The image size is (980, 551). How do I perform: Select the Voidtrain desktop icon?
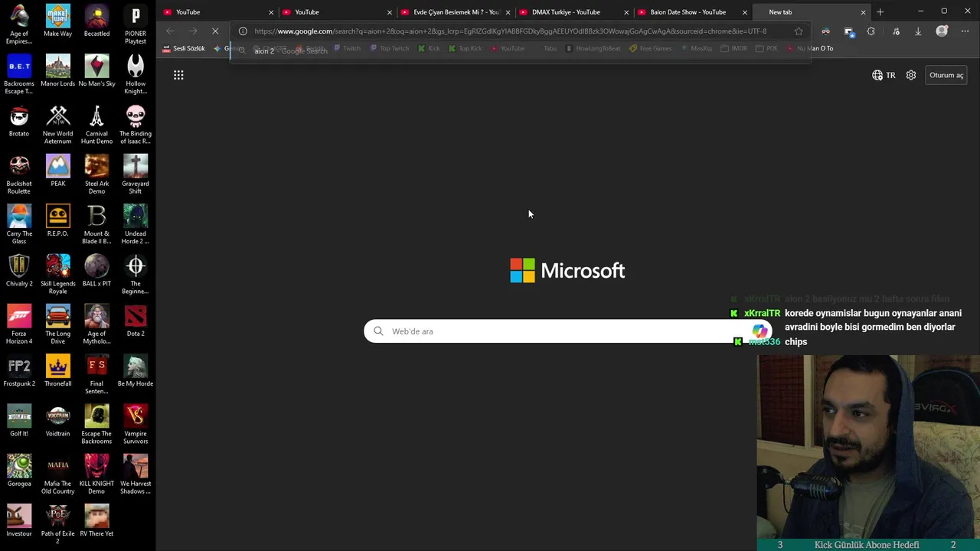coord(57,420)
